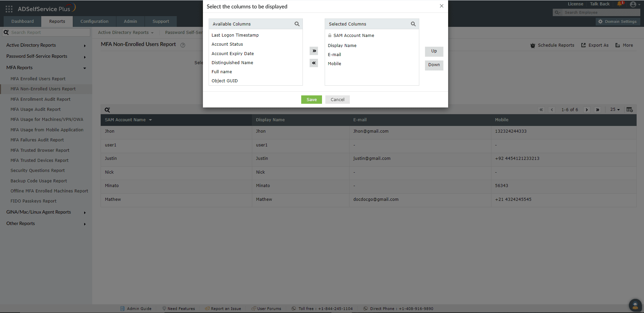Screen dimensions: 644x313
Task: Move column back with left double arrows
Action: point(314,63)
